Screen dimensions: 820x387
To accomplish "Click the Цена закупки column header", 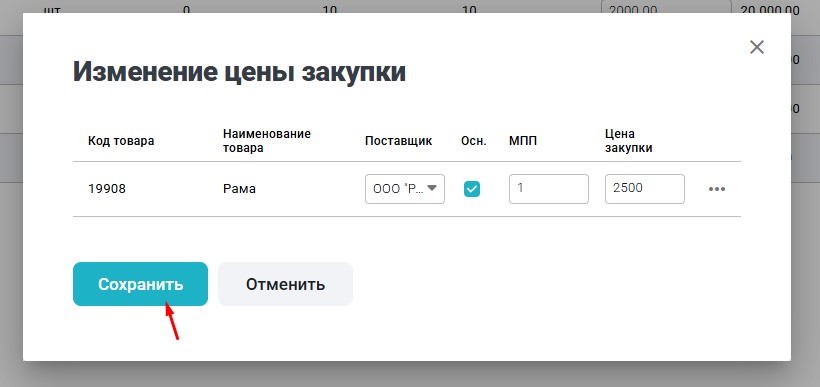I will coord(629,141).
